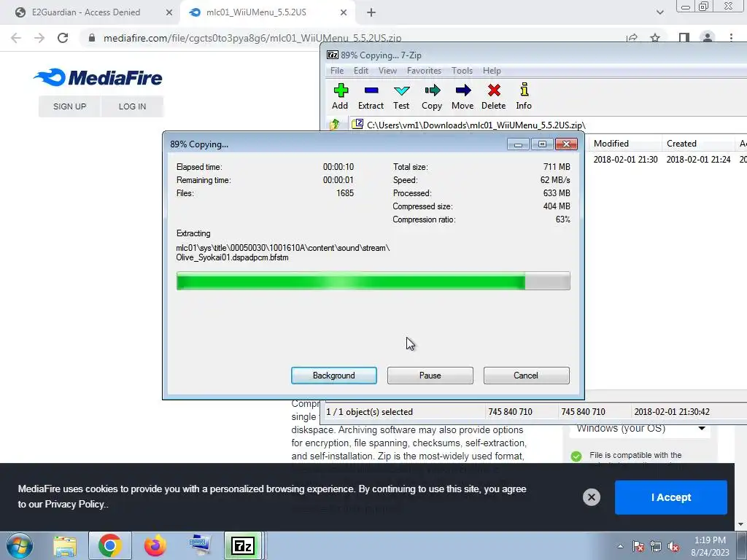The image size is (747, 560).
Task: Open the 7-Zip File menu
Action: pyautogui.click(x=337, y=71)
